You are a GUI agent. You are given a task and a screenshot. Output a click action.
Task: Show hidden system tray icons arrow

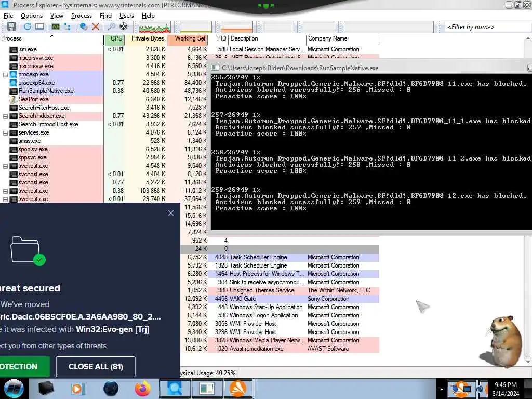click(442, 389)
